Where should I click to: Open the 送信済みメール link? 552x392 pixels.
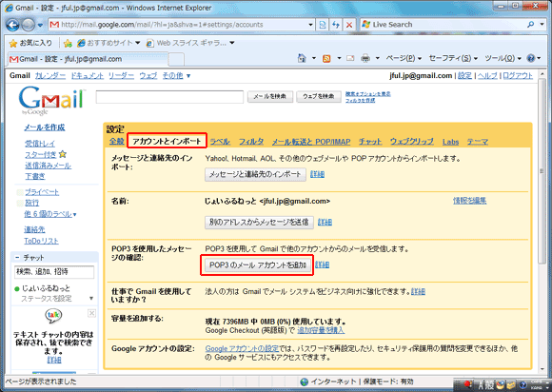point(48,166)
